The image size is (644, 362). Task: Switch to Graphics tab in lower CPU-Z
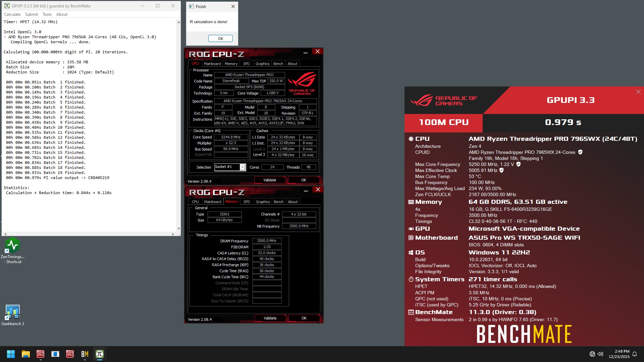263,202
